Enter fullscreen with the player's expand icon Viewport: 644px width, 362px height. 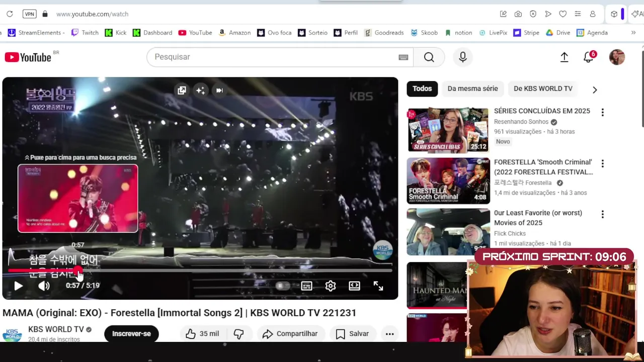tap(378, 286)
